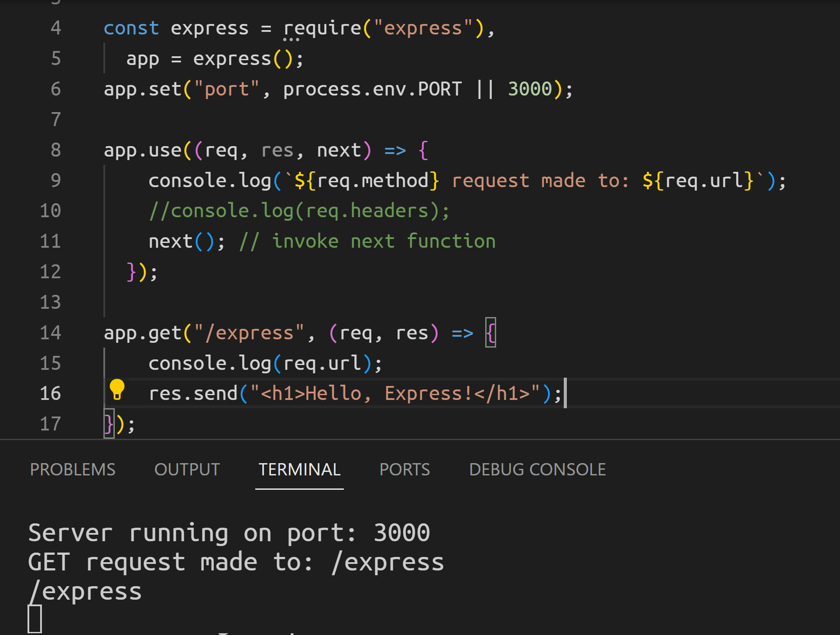The height and width of the screenshot is (635, 840).
Task: Click the commented console.log(req.headers) line
Action: (299, 211)
